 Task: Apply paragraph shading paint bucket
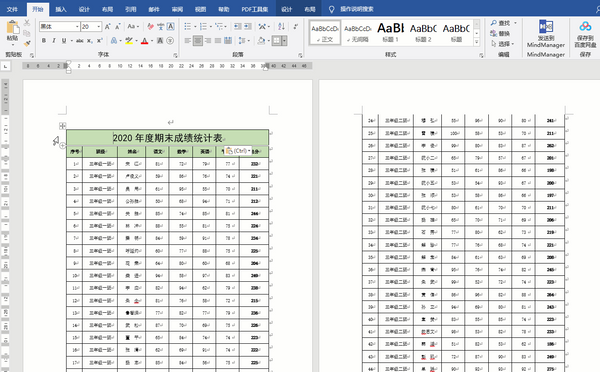[x=261, y=41]
